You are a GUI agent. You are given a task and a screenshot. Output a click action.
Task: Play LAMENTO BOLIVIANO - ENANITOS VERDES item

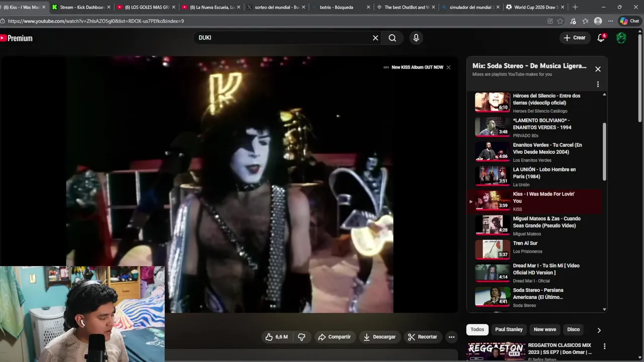point(534,127)
